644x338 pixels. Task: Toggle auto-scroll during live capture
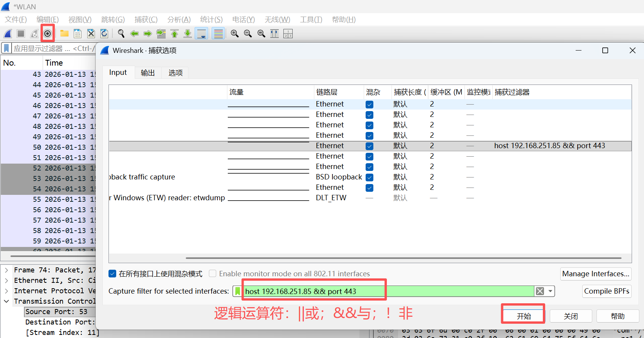point(202,34)
